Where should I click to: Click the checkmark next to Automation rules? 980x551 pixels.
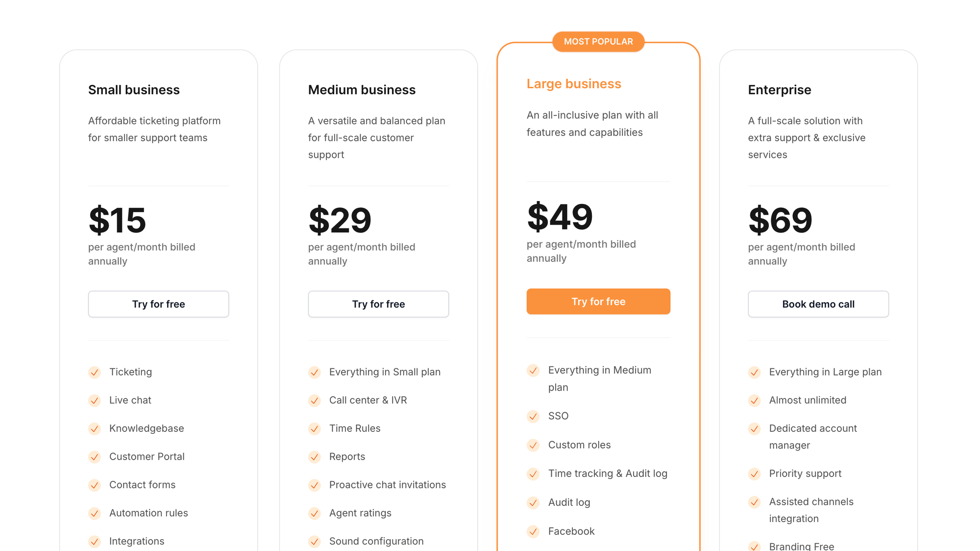pos(95,514)
